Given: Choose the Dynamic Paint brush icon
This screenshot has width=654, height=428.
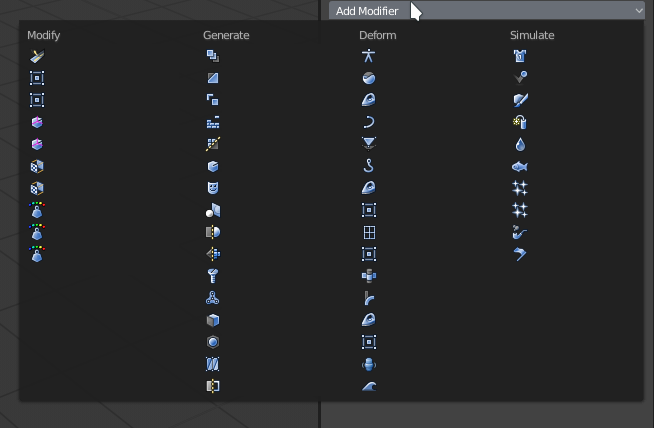Looking at the screenshot, I should (520, 100).
